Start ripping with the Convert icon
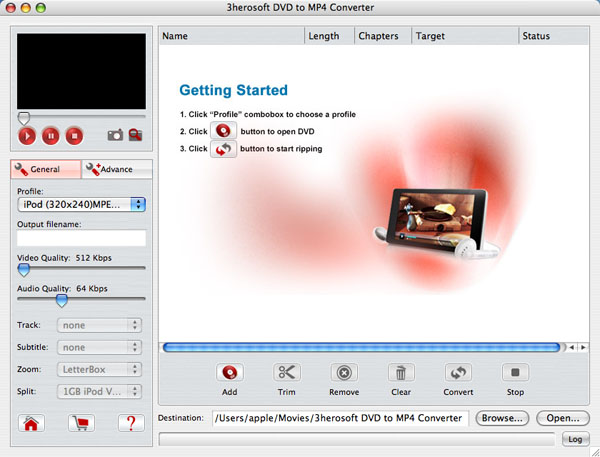This screenshot has width=600, height=457. pyautogui.click(x=458, y=372)
